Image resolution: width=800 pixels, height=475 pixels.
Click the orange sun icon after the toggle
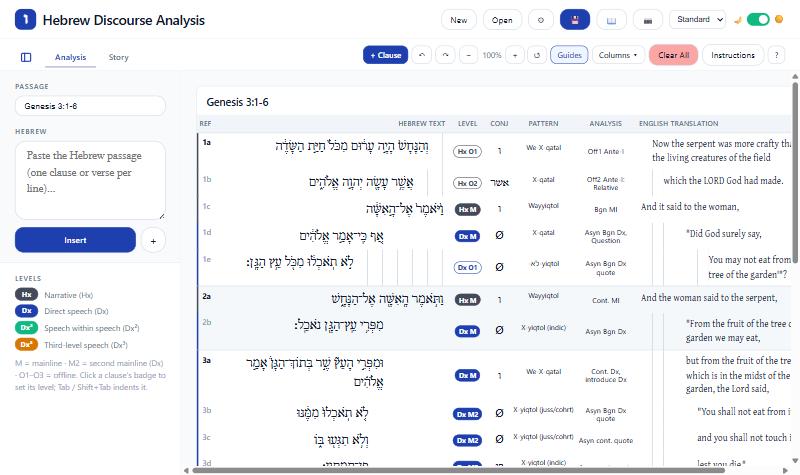[779, 19]
